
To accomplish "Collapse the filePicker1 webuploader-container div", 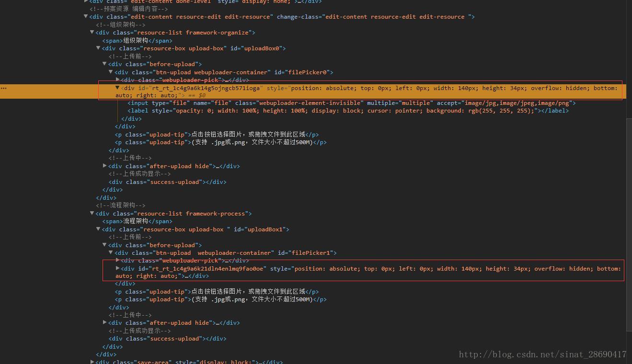I will 111,253.
